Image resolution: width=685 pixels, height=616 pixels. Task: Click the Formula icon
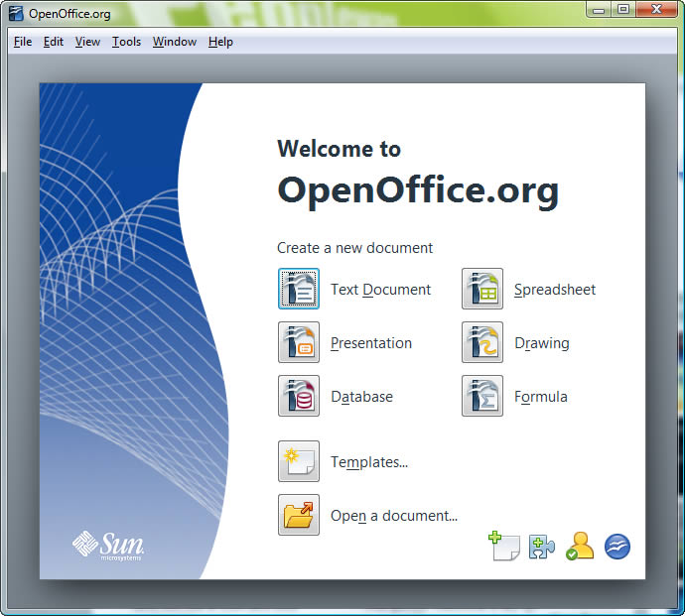pyautogui.click(x=482, y=396)
